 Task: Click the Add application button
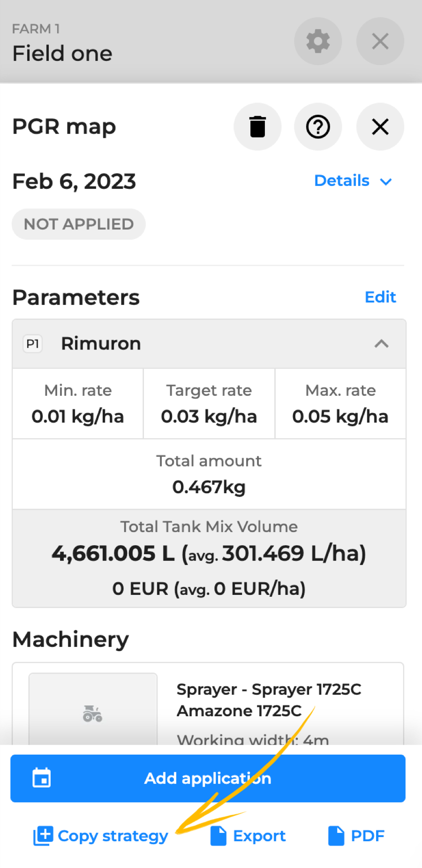pos(208,778)
